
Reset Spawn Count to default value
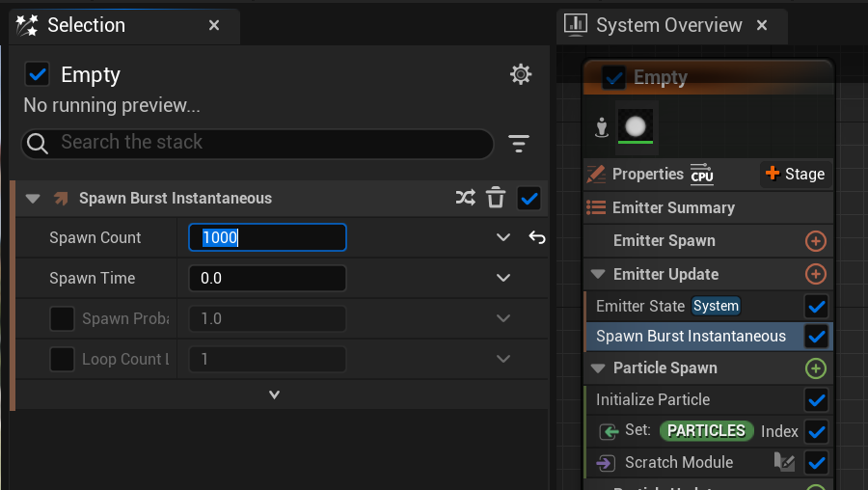(x=537, y=238)
